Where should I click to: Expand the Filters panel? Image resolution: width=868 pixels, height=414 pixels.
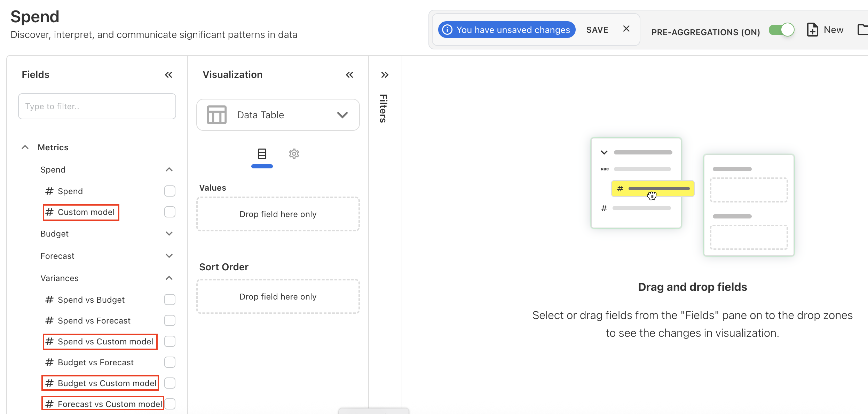(x=385, y=75)
